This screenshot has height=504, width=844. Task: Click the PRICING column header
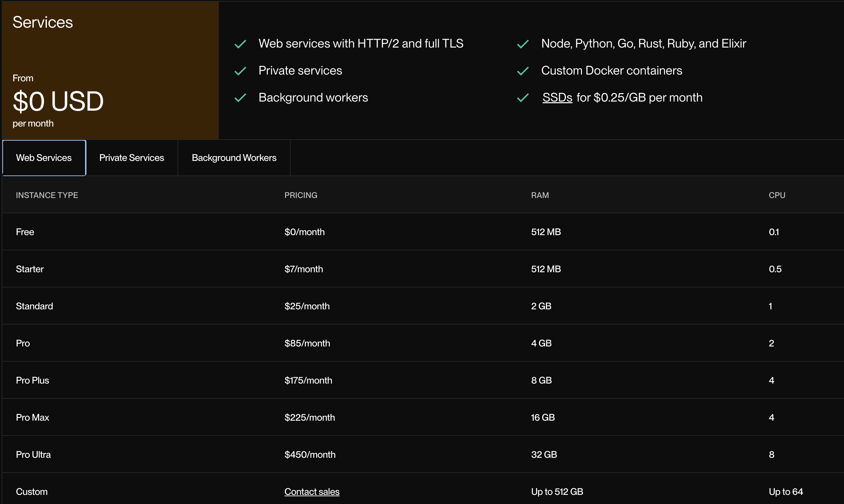301,195
